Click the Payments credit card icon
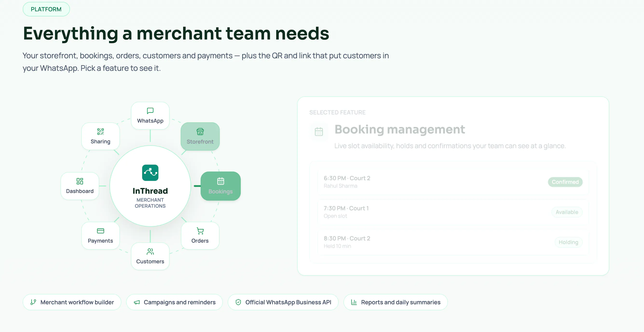This screenshot has height=332, width=644. 101,231
